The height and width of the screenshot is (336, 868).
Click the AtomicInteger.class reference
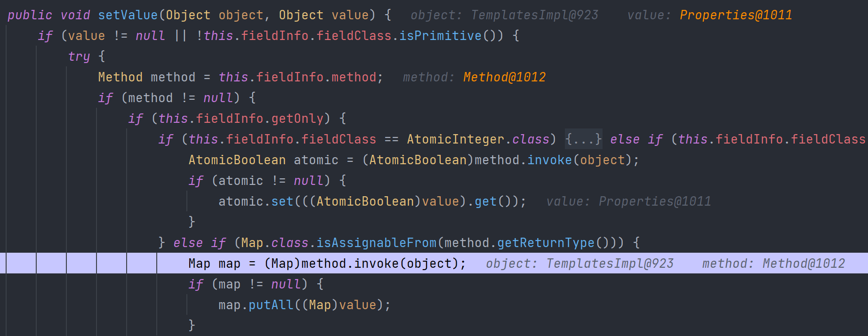(478, 139)
